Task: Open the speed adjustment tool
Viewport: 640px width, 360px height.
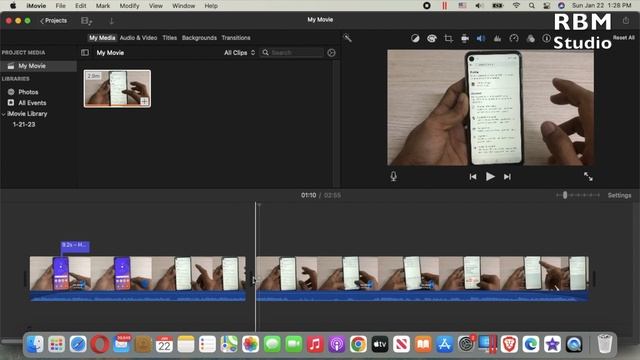Action: coord(514,38)
